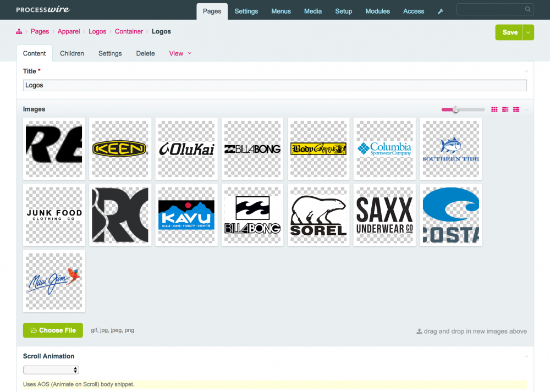Open the page tree icon before breadcrumbs
550x392 pixels.
19,32
